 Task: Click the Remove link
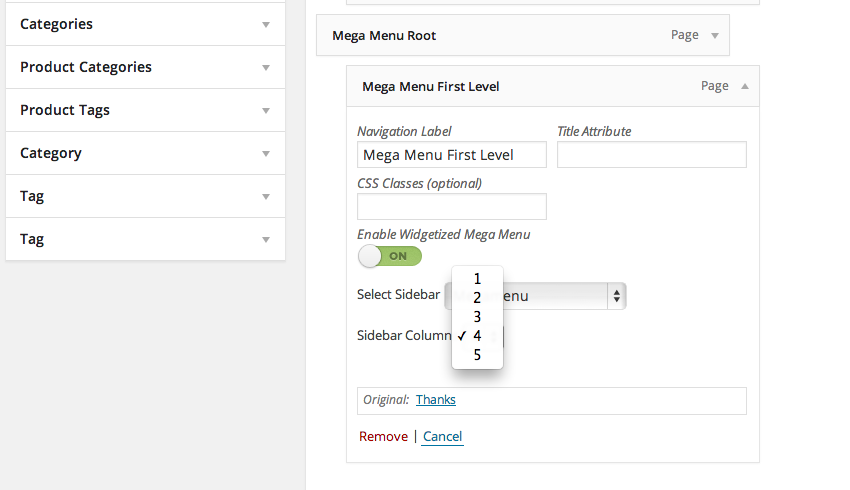click(383, 436)
